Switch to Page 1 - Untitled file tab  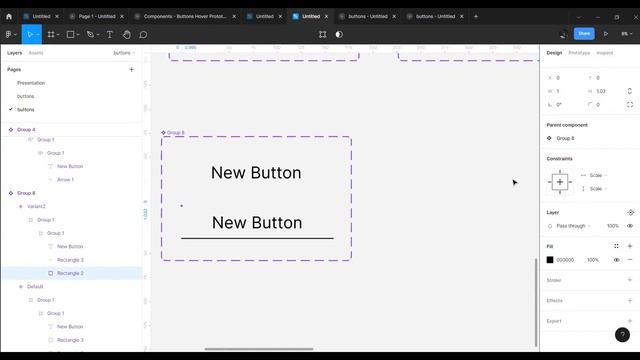[97, 16]
